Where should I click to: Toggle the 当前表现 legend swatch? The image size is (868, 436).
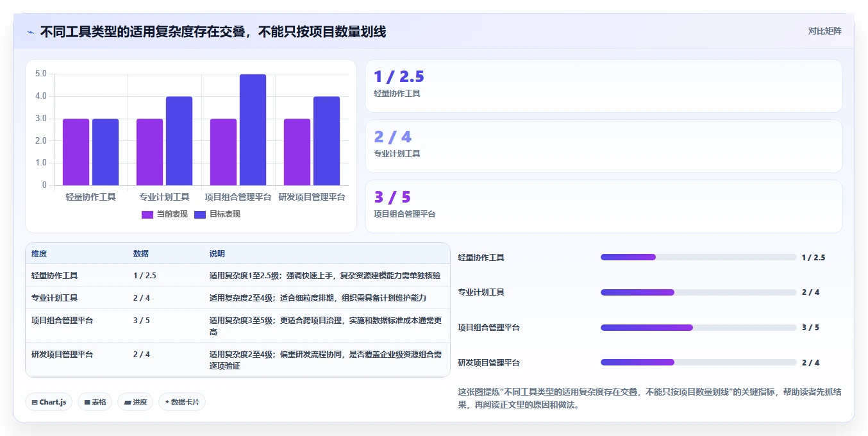pos(147,214)
